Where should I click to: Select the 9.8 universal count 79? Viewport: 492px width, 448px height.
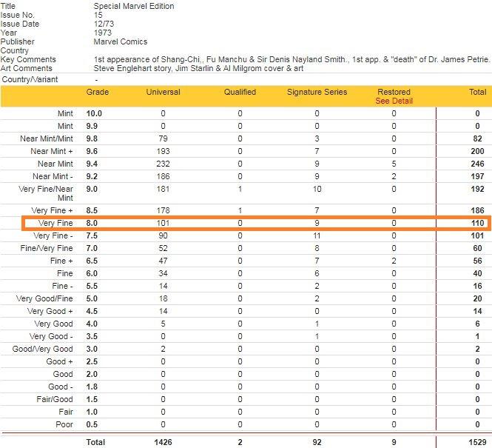click(x=164, y=138)
